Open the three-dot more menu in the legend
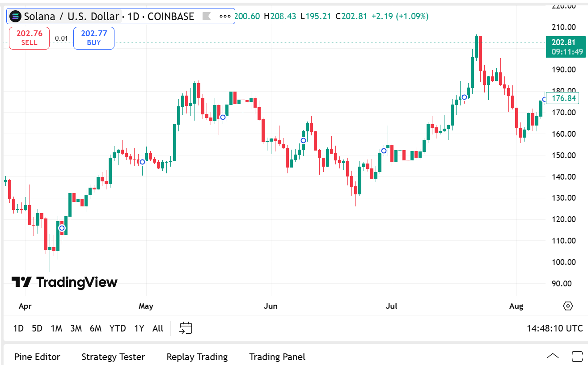 click(x=225, y=17)
